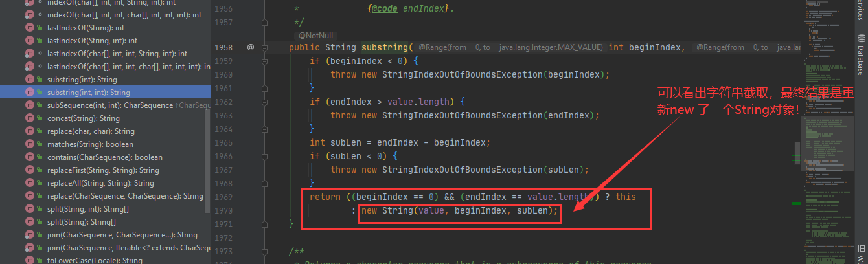Select indexOf(char[], int, int, char[], int, int, int) entry
Viewport: 868px width, 264px height.
105,15
